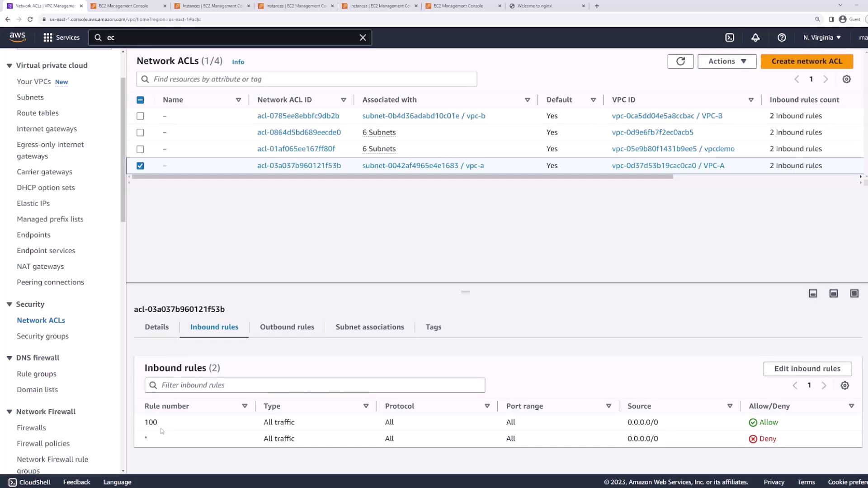Clear the search box with X icon
868x488 pixels.
[x=363, y=38]
